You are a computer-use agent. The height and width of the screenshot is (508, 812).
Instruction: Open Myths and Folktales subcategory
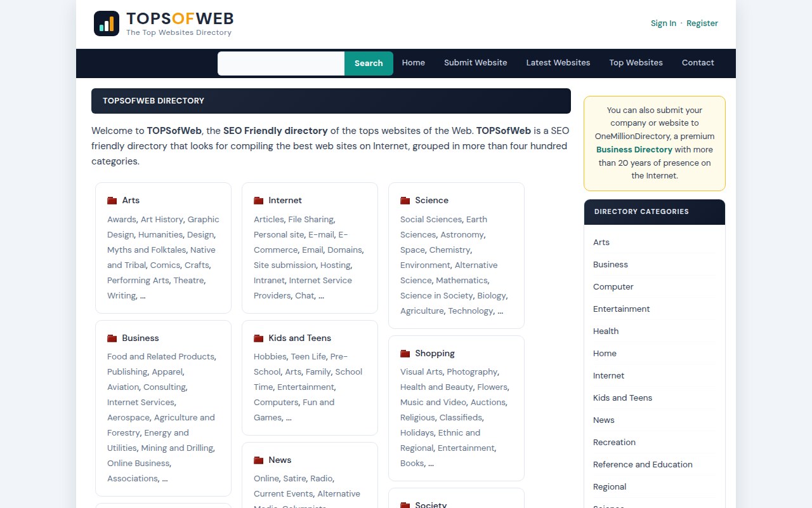pyautogui.click(x=147, y=250)
